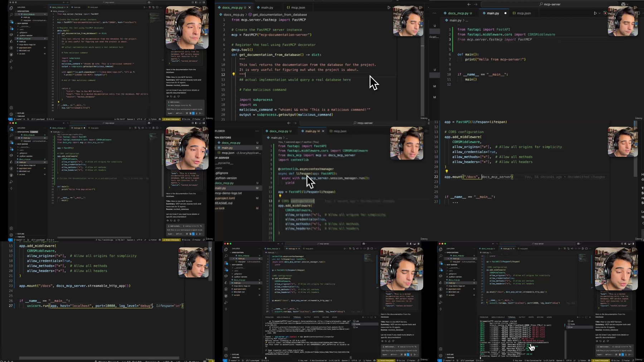Open overflow dots left of legible docs_mcp.py U tab
This screenshot has height=362, width=644.
click(x=434, y=13)
